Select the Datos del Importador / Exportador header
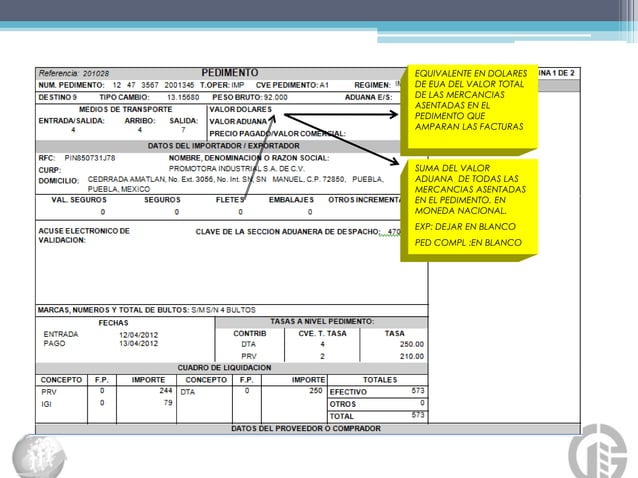This screenshot has height=478, width=638. click(223, 146)
